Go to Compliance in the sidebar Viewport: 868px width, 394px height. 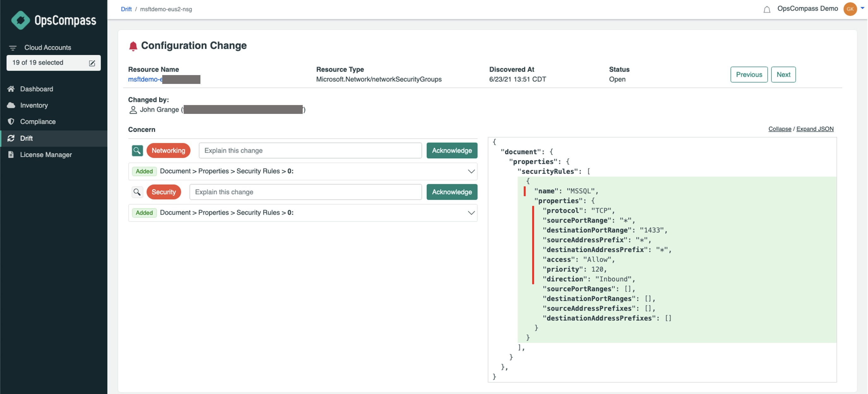click(x=38, y=121)
